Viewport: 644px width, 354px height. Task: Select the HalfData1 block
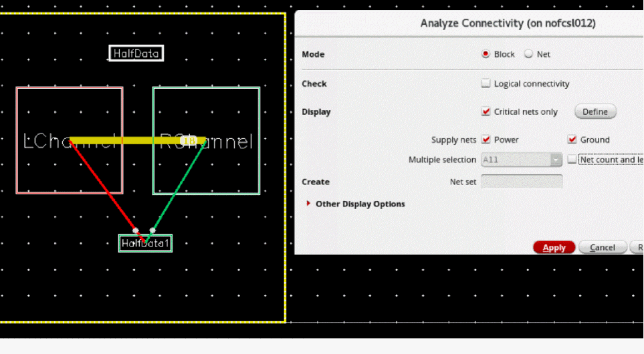pyautogui.click(x=145, y=243)
